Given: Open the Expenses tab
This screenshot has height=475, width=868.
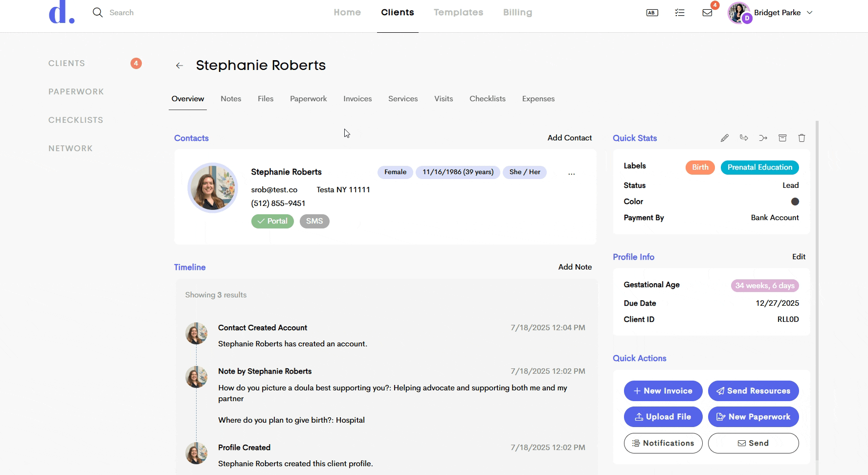Looking at the screenshot, I should coord(538,99).
